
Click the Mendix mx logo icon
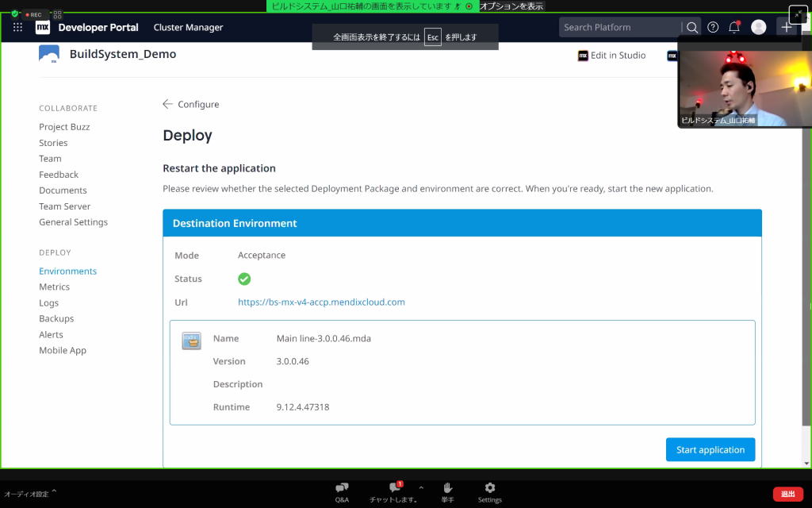(x=42, y=27)
